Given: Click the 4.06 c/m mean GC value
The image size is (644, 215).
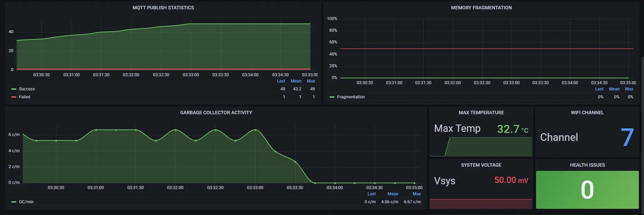Looking at the screenshot, I should click(x=390, y=202).
